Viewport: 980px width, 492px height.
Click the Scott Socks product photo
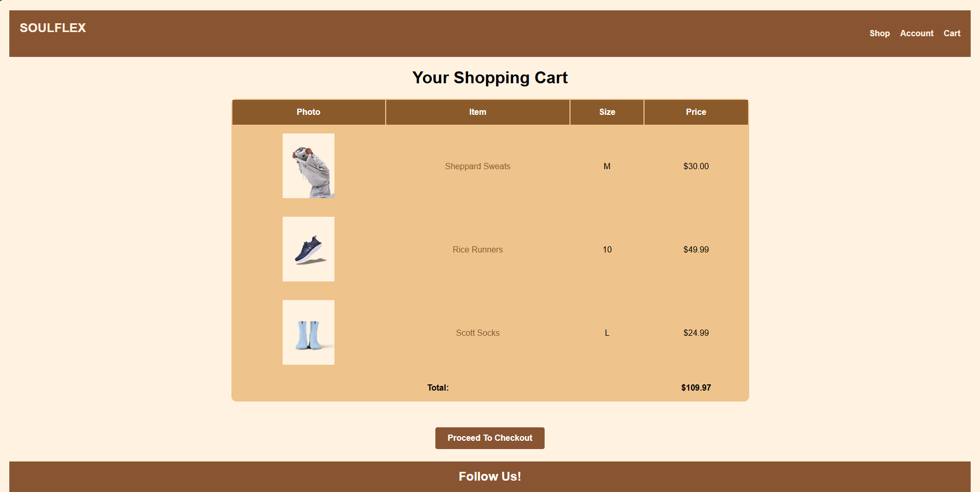click(308, 332)
